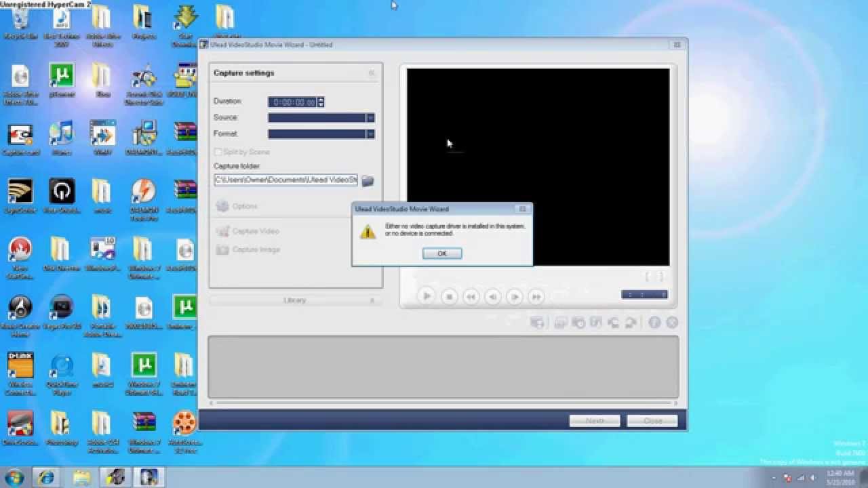Screen dimensions: 868x488
Task: Select the QuickTime Player desktop icon
Action: [x=62, y=373]
